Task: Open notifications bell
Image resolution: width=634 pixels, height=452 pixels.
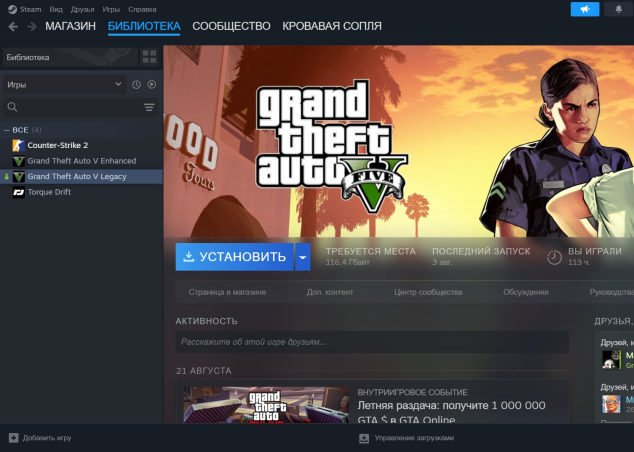Action: pos(619,9)
